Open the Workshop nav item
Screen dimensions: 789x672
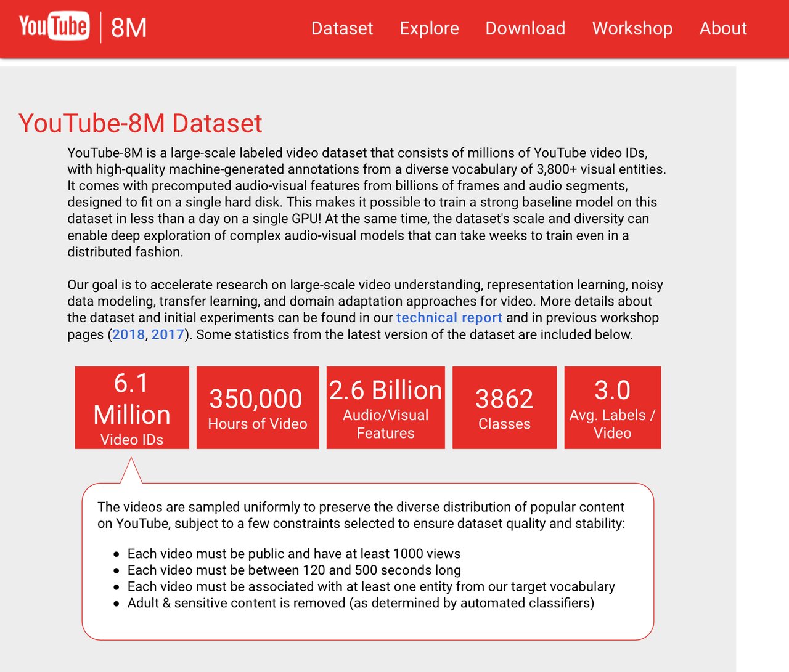click(x=632, y=28)
